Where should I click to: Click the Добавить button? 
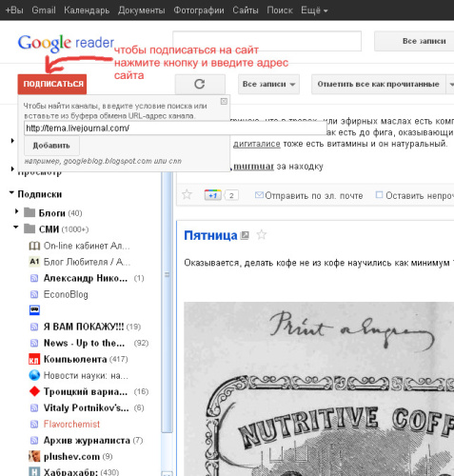(x=51, y=146)
